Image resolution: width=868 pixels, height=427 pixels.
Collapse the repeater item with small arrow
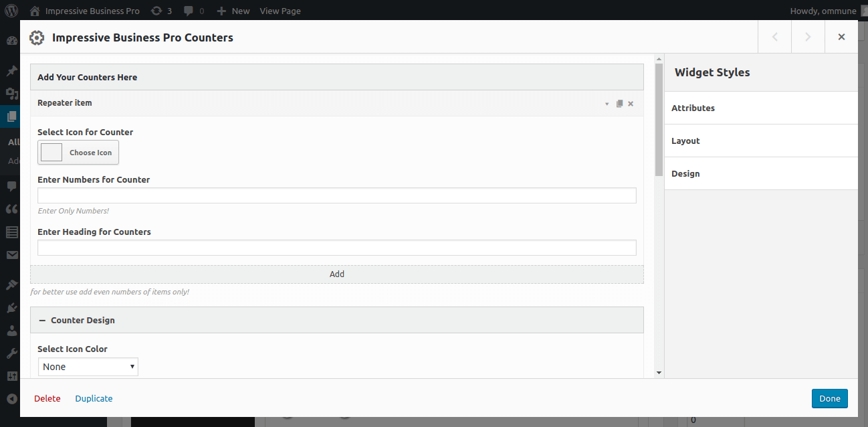607,104
